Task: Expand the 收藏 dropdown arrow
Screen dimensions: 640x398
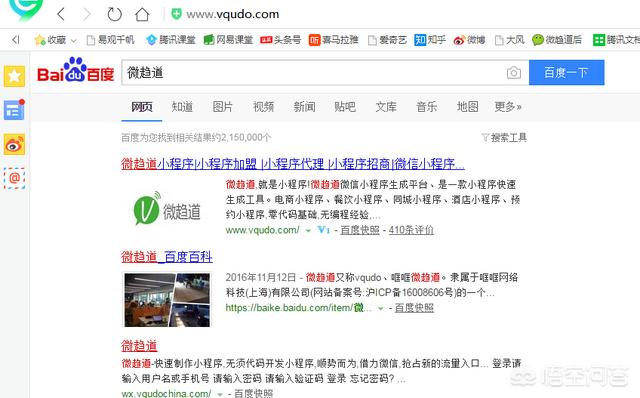Action: 73,40
